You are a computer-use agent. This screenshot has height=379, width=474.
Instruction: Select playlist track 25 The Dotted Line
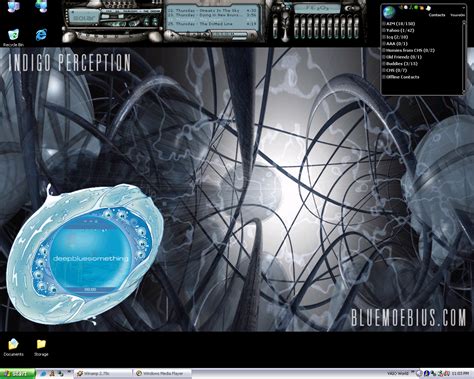coord(212,24)
